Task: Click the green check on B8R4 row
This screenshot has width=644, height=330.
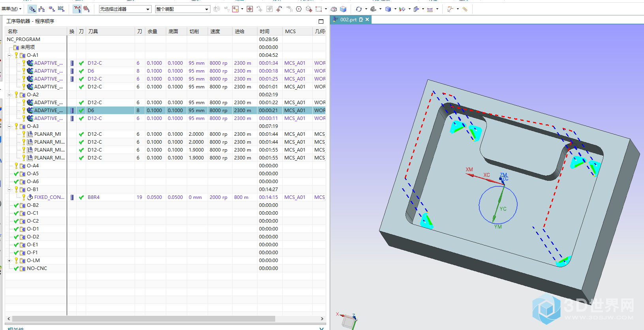Action: pos(81,197)
